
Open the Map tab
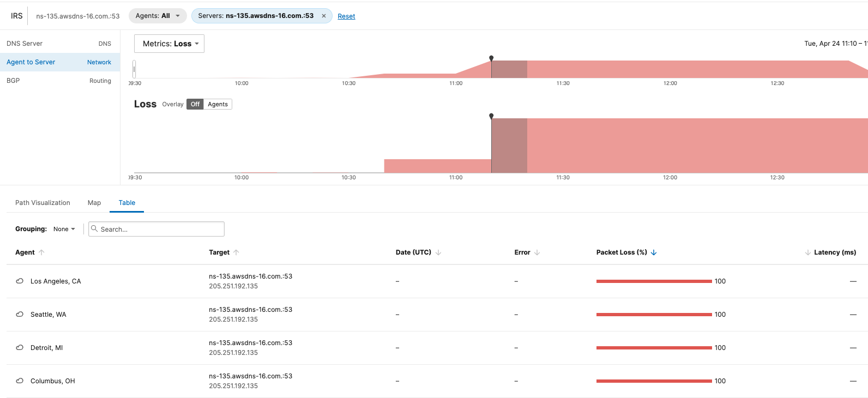94,203
